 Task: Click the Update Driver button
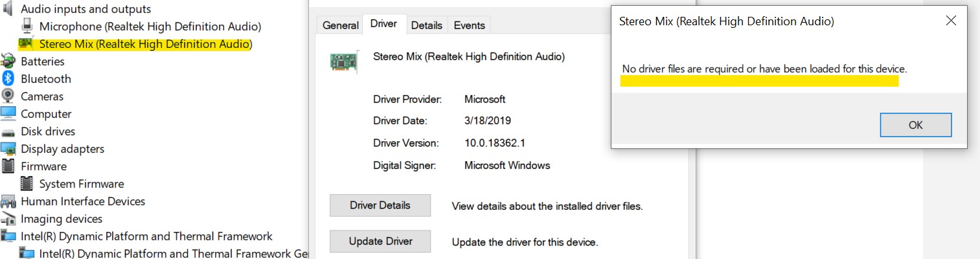coord(380,242)
